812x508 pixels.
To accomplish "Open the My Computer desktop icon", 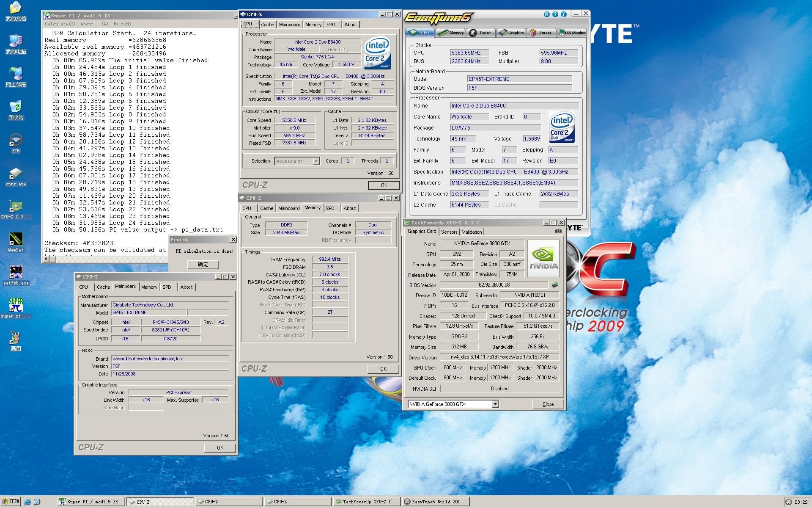I will click(16, 44).
